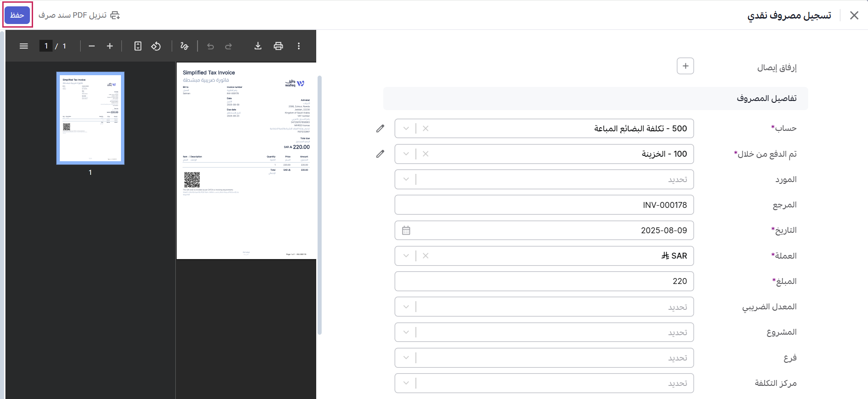Click the حفظ save button
Image resolution: width=868 pixels, height=399 pixels.
click(x=17, y=15)
